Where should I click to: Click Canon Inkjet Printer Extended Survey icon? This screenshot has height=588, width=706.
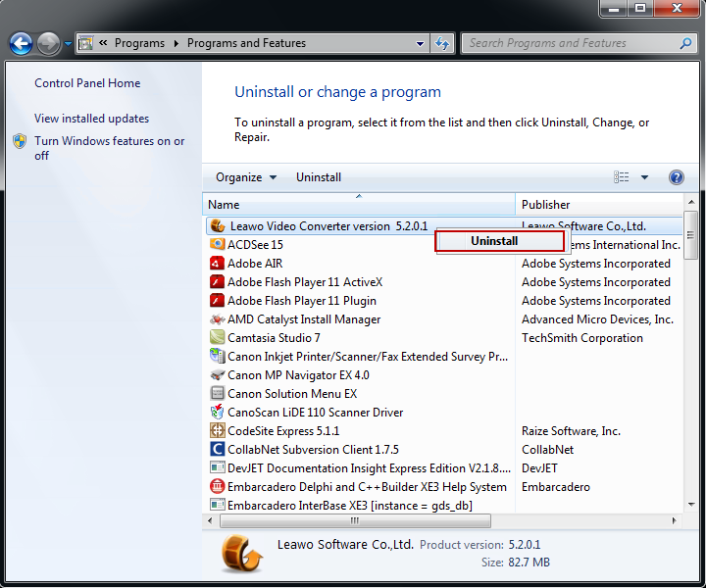[x=217, y=356]
